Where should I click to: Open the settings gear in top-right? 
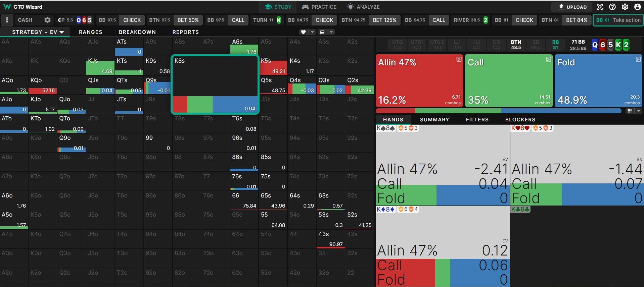click(x=625, y=7)
